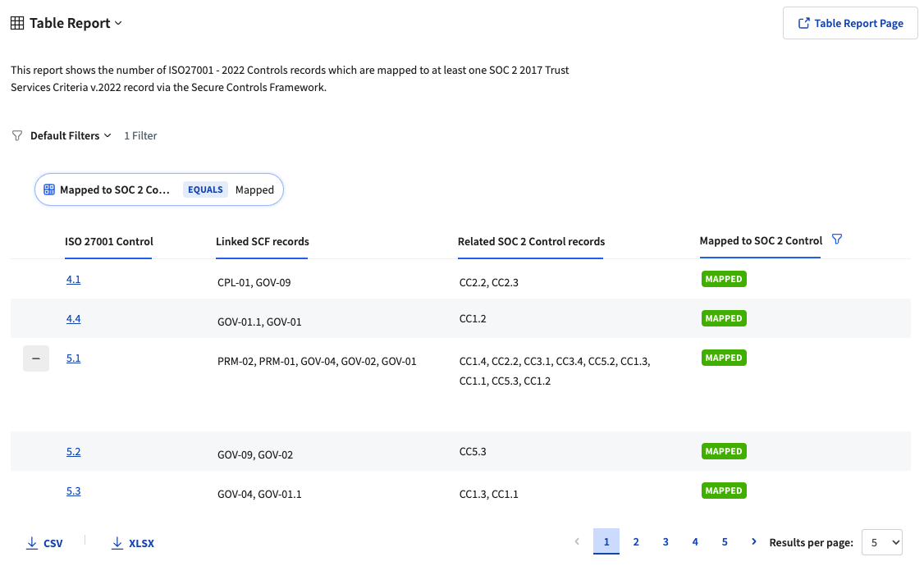
Task: Go to page 5
Action: 725,541
